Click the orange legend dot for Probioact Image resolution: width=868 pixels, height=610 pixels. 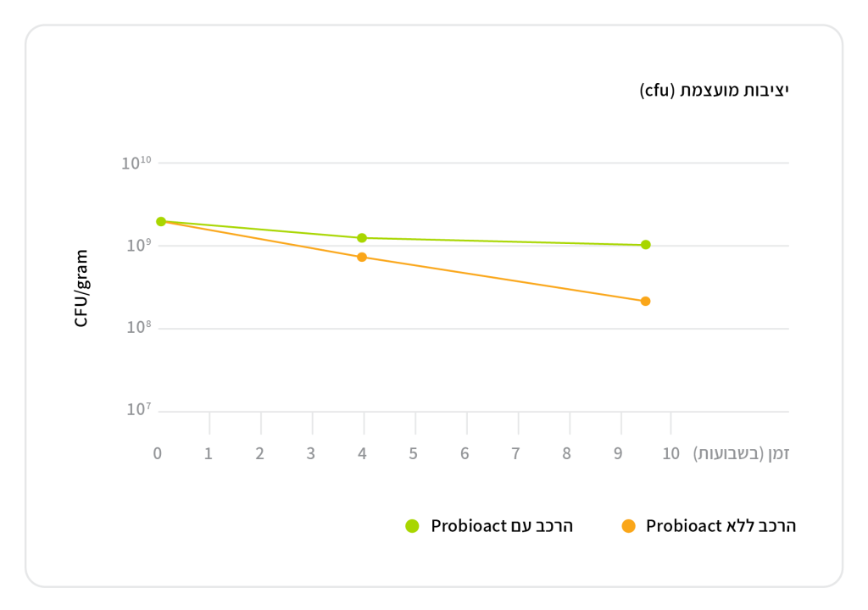[628, 526]
